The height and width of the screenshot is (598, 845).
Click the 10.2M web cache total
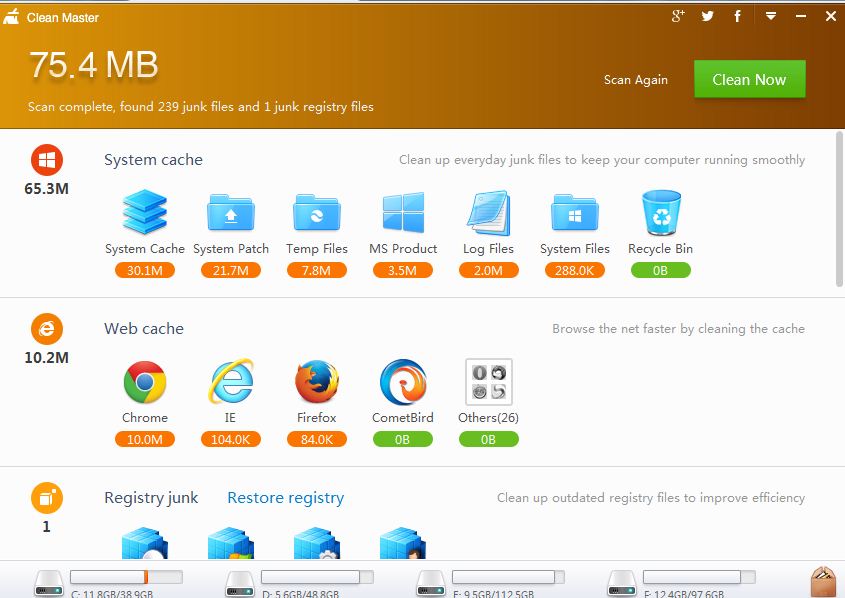(47, 358)
